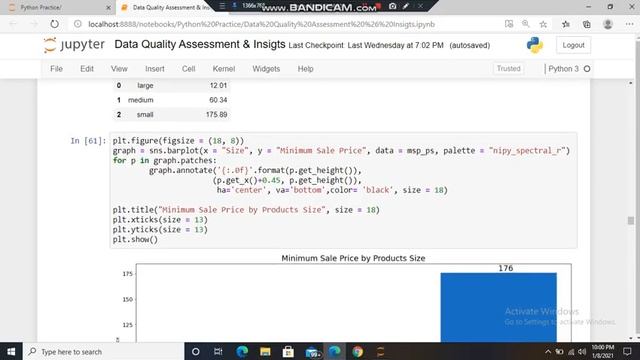Click the 'medium' table cell
Viewport: 640px width, 360px height.
pyautogui.click(x=141, y=100)
